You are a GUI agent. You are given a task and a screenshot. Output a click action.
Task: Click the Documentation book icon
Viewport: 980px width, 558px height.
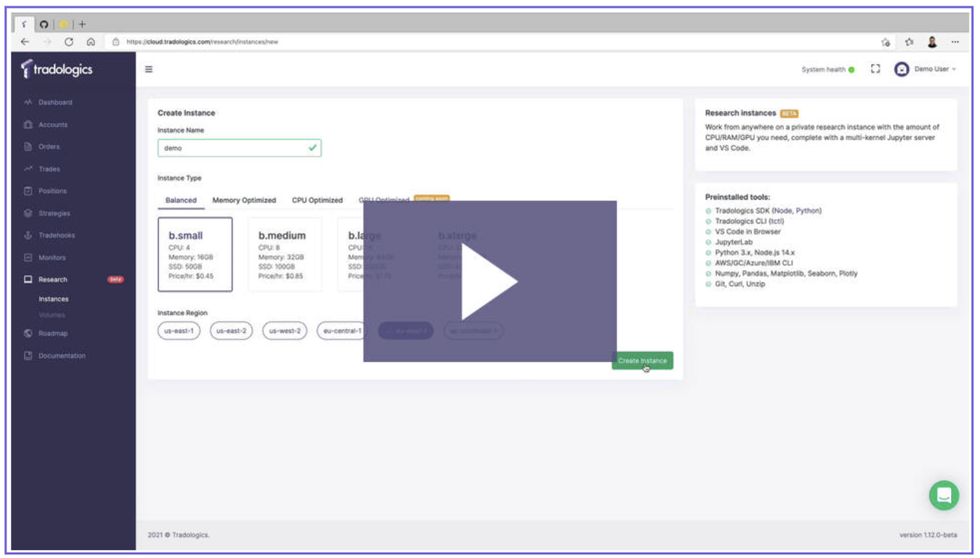(28, 356)
